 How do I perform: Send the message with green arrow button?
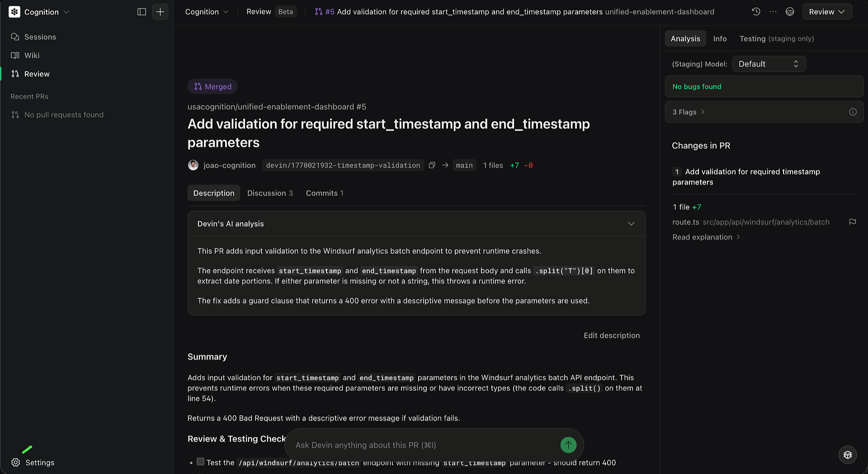[x=568, y=445]
